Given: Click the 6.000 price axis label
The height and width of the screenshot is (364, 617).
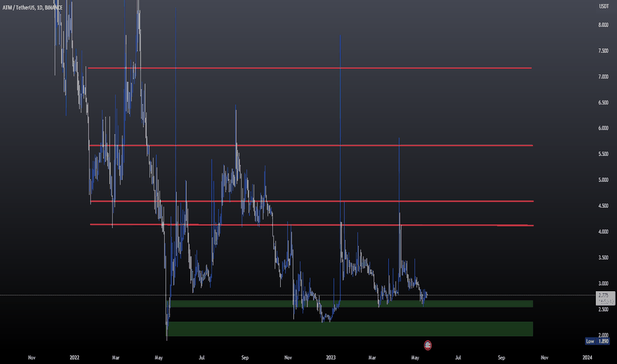Looking at the screenshot, I should [x=603, y=128].
